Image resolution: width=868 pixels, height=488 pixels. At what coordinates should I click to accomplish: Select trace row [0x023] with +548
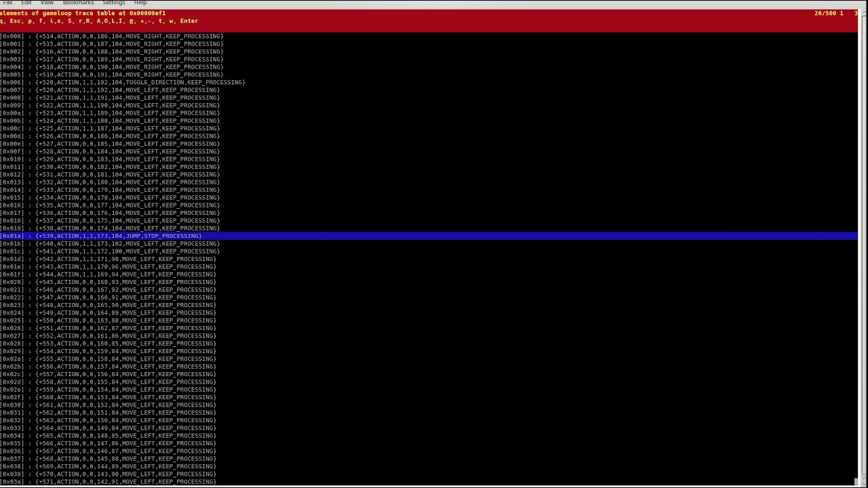(108, 305)
